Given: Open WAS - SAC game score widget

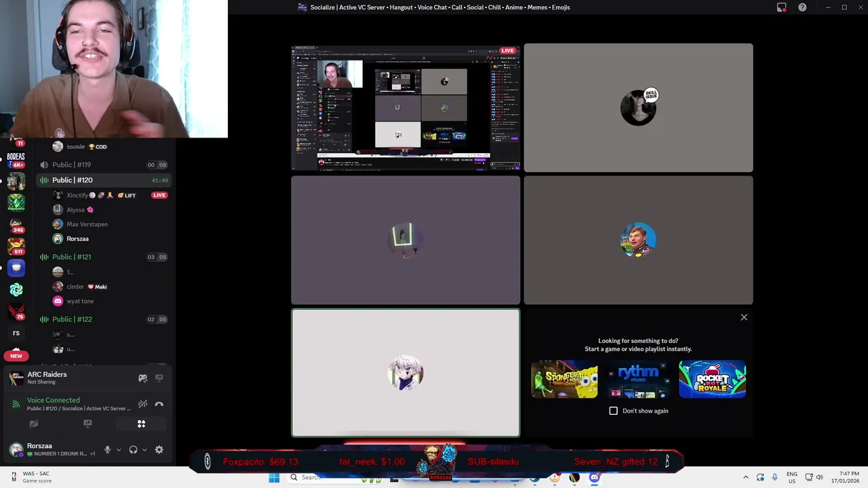Looking at the screenshot, I should click(30, 478).
